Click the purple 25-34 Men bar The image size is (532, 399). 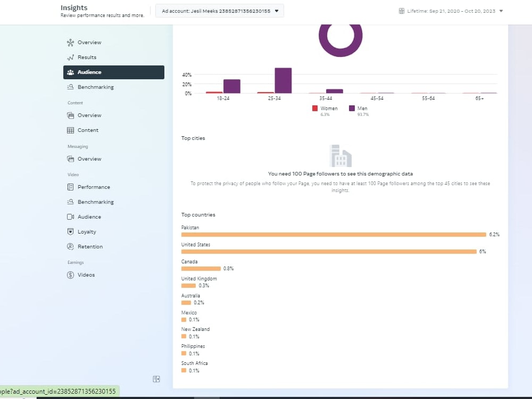(284, 81)
